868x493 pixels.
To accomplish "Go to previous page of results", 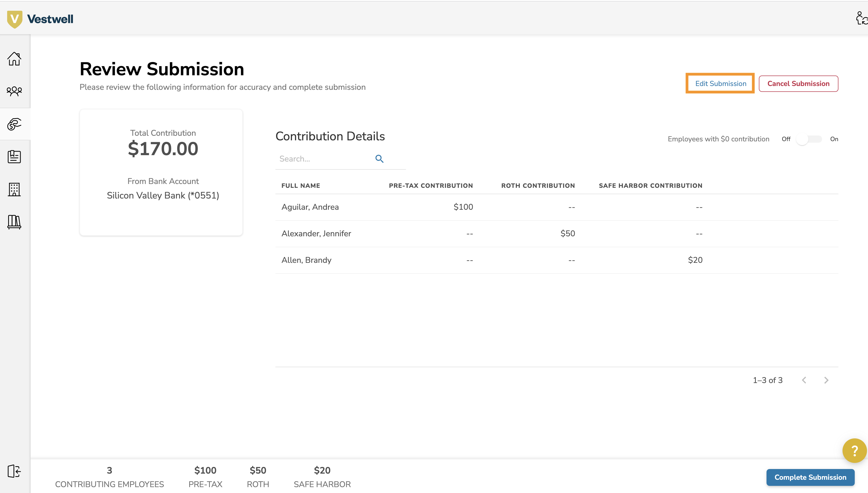I will point(804,380).
